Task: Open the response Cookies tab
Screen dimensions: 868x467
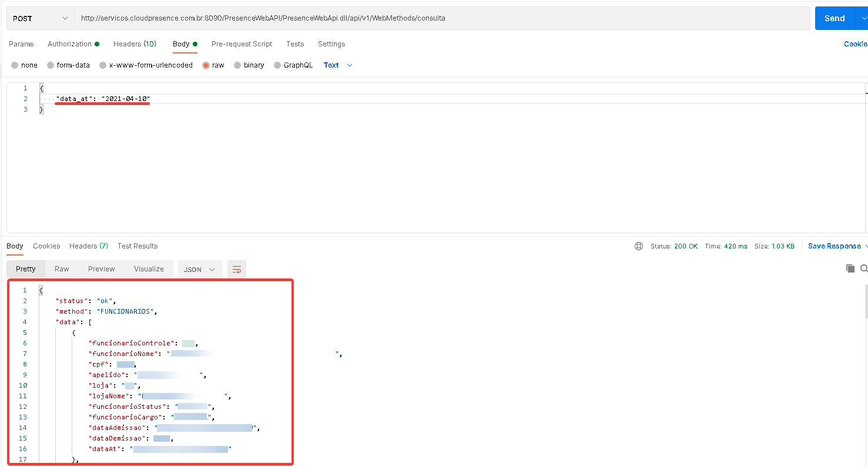Action: pos(46,246)
